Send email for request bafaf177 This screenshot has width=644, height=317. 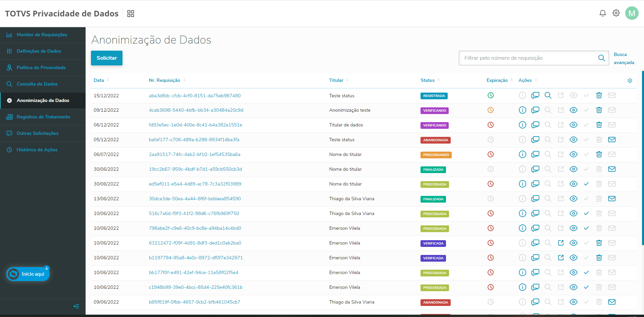click(x=612, y=140)
